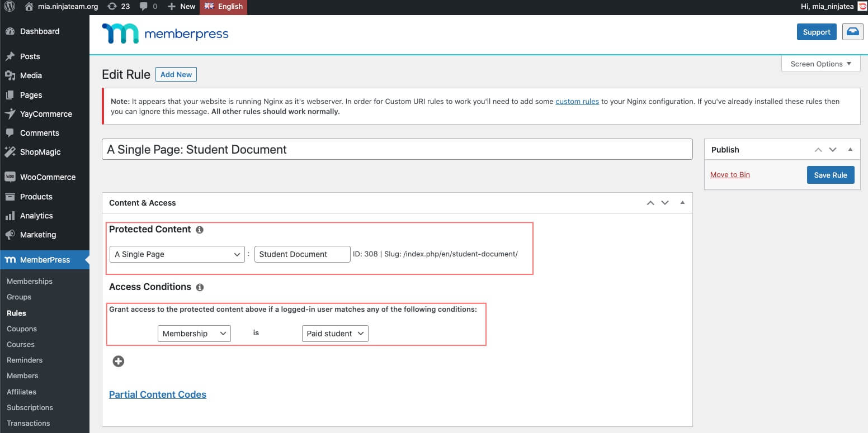Move the Publish panel down

click(x=833, y=150)
